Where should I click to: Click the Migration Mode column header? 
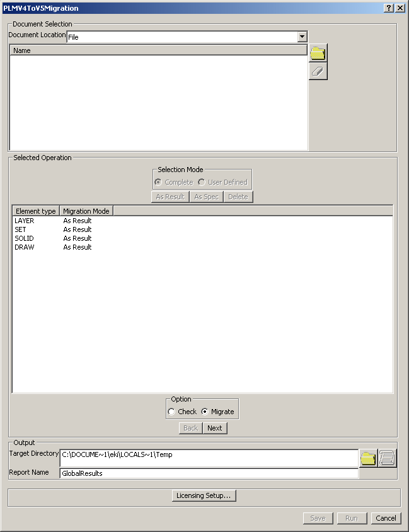click(x=86, y=211)
